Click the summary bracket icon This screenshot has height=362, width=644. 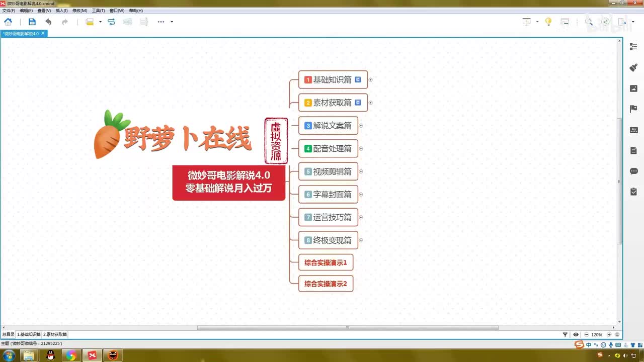144,22
